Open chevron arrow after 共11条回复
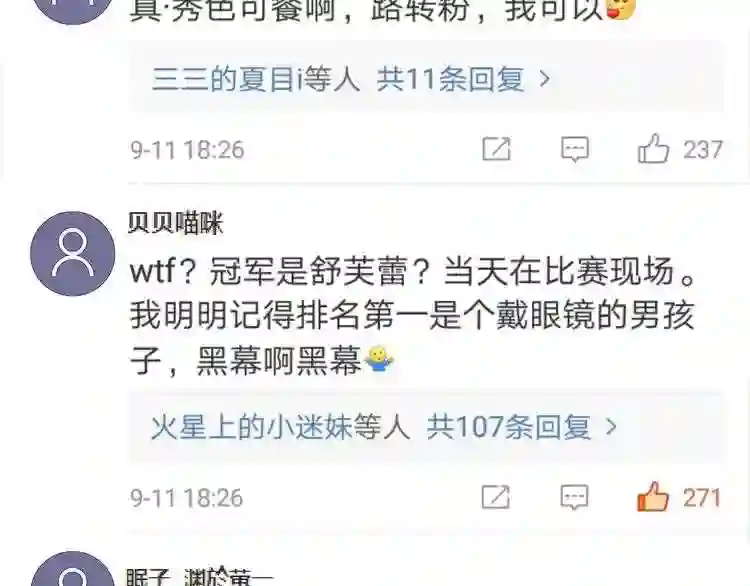The image size is (750, 586). 545,78
